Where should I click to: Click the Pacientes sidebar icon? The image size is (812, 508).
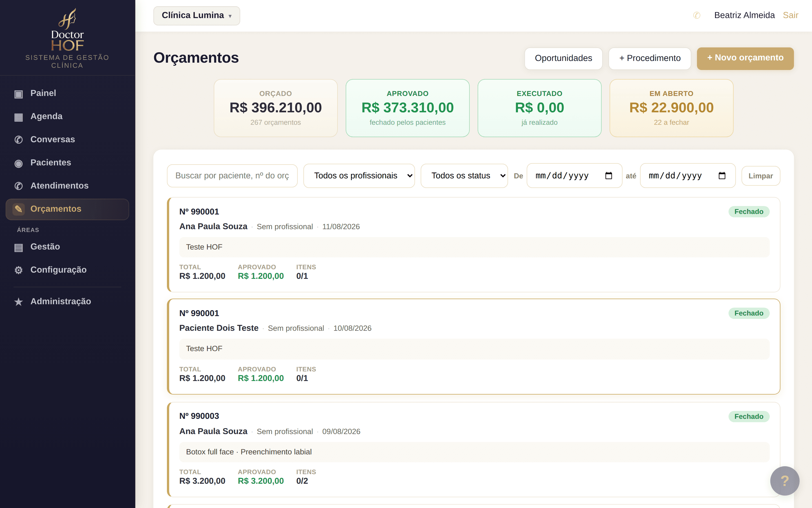[x=18, y=163]
